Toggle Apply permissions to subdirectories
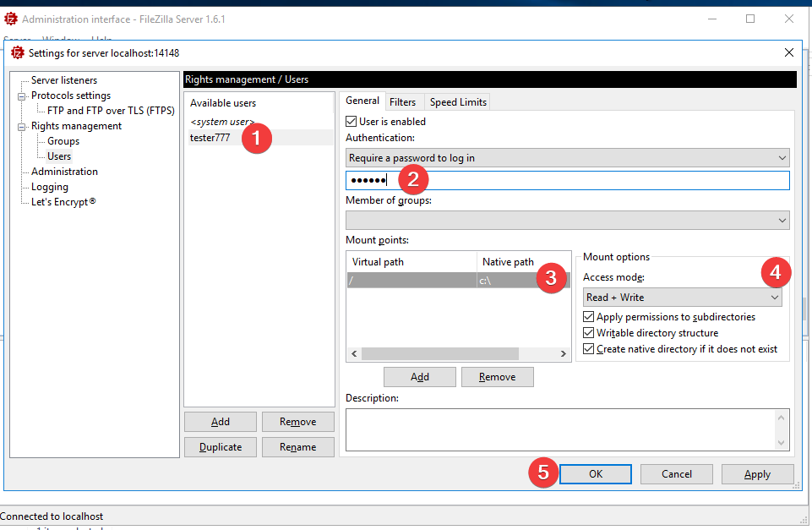 point(588,316)
